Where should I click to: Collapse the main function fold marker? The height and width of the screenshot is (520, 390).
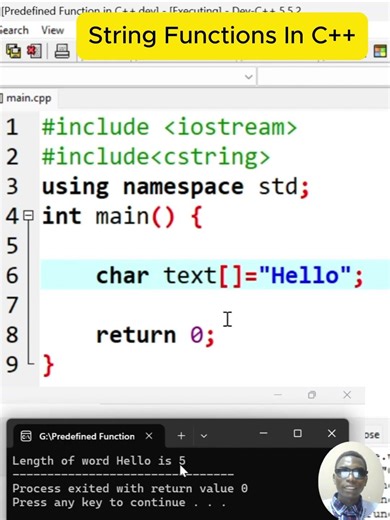point(29,215)
